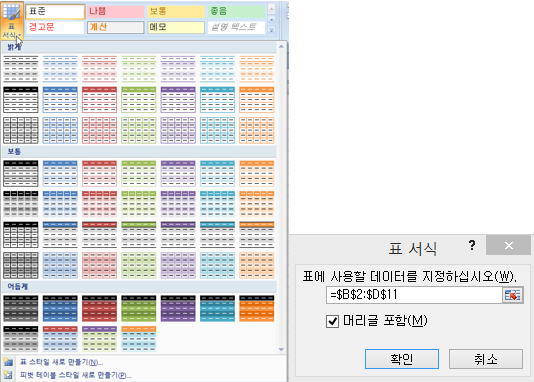Apply dark aqua table style under 어둡게
Image resolution: width=534 pixels, height=382 pixels.
tap(217, 308)
